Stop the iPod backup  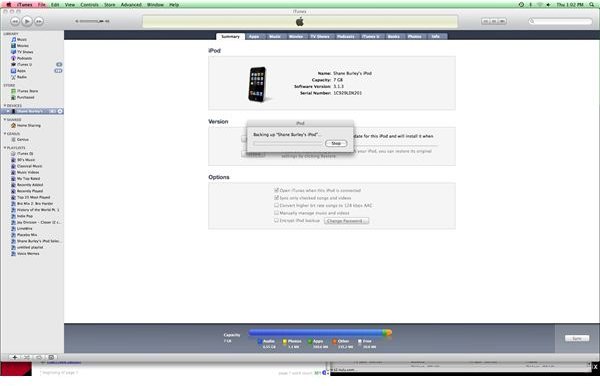pyautogui.click(x=336, y=143)
